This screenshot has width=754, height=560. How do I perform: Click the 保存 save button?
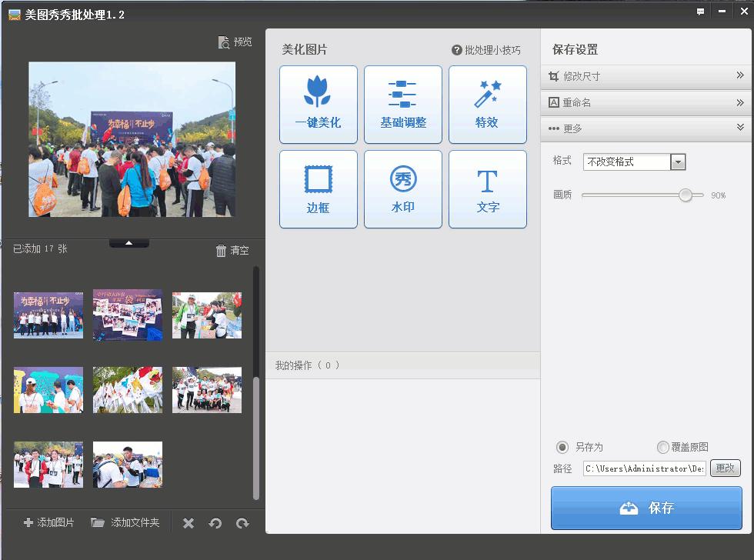pyautogui.click(x=646, y=508)
